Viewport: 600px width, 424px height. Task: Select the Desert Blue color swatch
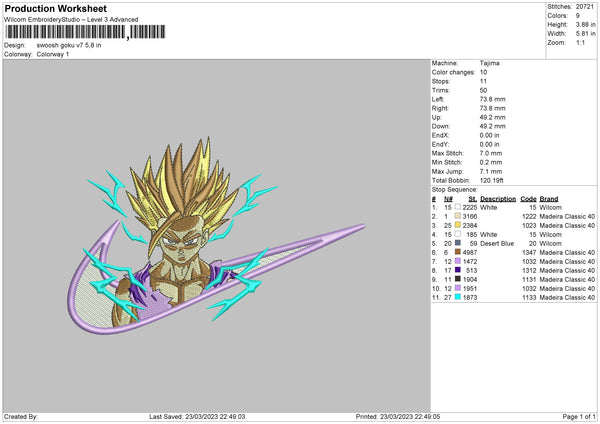[x=458, y=243]
